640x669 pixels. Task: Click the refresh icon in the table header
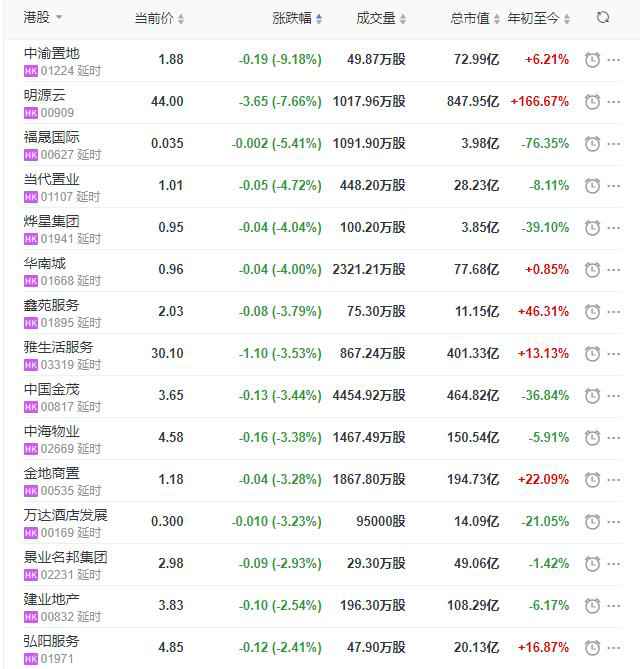click(x=603, y=17)
